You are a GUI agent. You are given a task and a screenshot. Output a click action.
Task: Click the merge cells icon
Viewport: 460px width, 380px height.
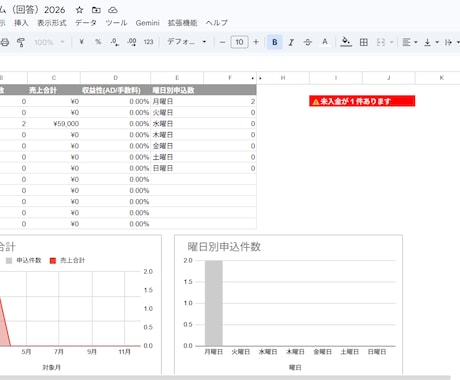[x=381, y=42]
